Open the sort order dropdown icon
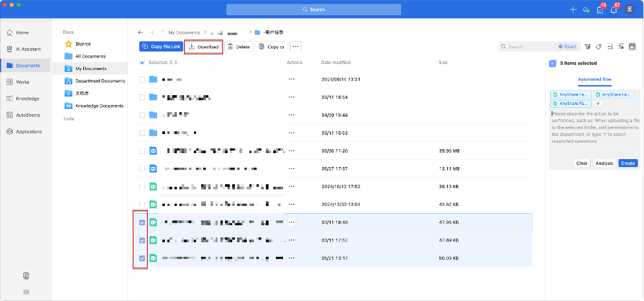Image resolution: width=644 pixels, height=301 pixels. pos(611,47)
